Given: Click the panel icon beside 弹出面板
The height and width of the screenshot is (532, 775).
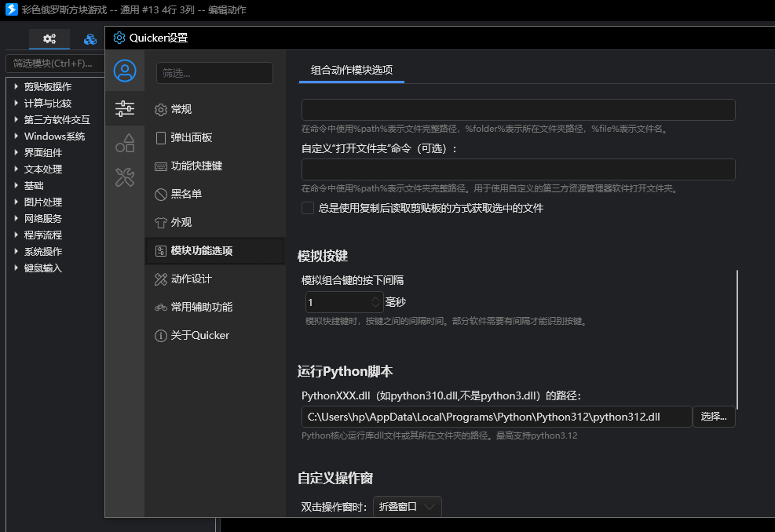Looking at the screenshot, I should pos(161,138).
